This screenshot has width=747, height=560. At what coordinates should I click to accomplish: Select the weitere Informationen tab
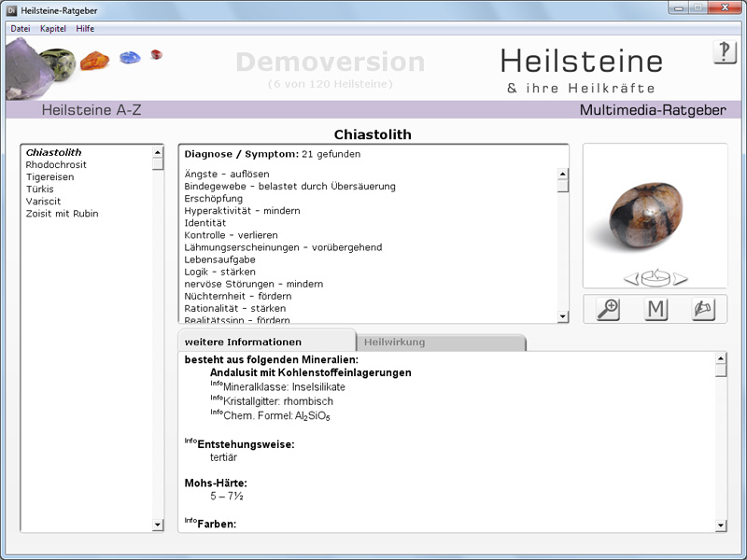pos(243,343)
